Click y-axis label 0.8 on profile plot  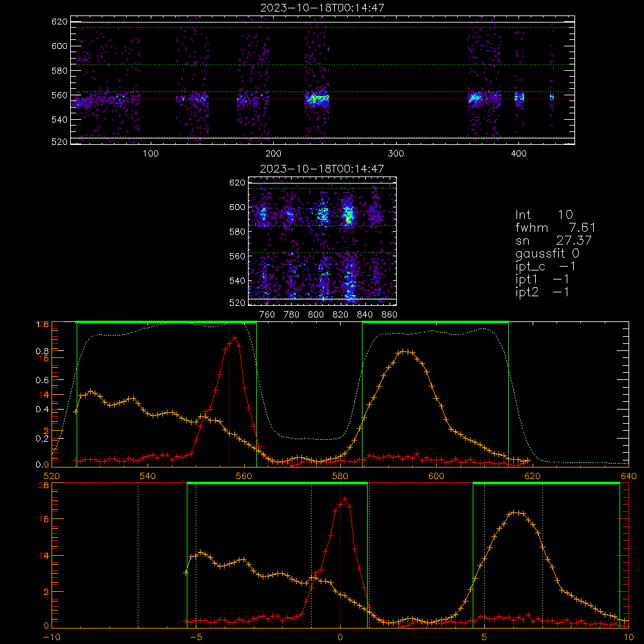[x=43, y=351]
